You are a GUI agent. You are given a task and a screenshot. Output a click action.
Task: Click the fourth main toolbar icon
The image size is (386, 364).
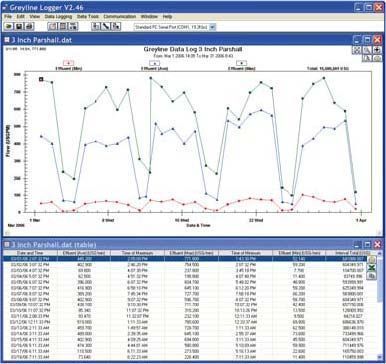[x=52, y=27]
